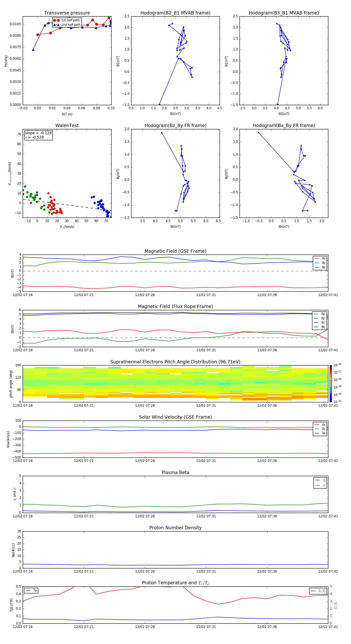The width and height of the screenshot is (351, 644).
Task: Click the '10^-31' colorbar tick label
Action: [337, 402]
